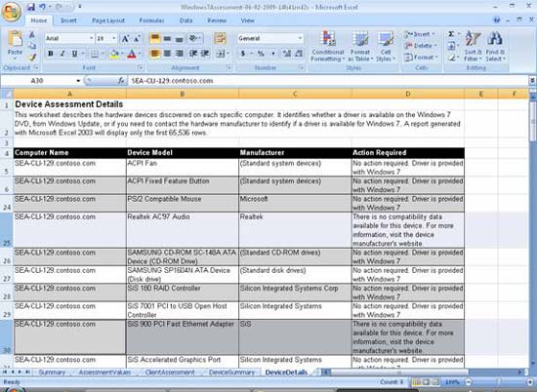Activate the Format Painter brush
Screen dimensions: 537x392
32,58
